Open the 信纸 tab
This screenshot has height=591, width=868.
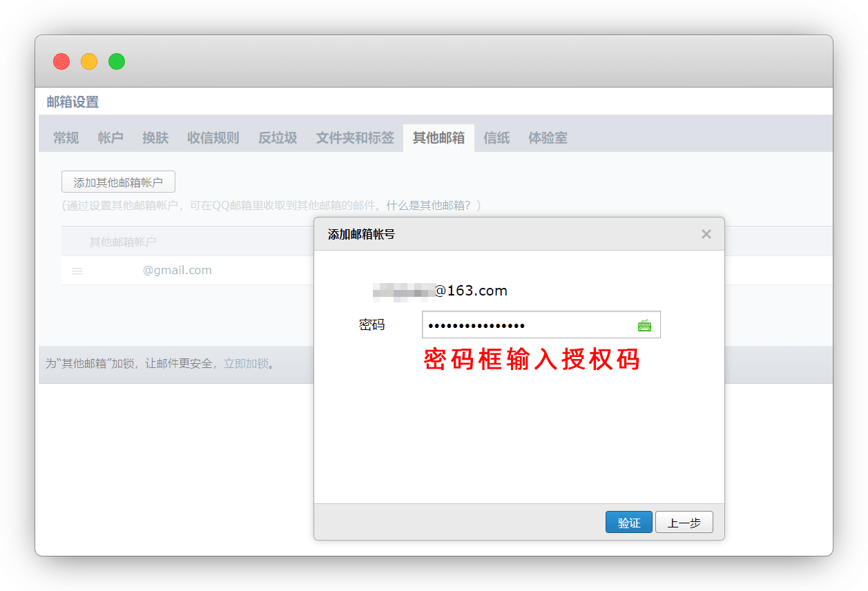point(496,138)
